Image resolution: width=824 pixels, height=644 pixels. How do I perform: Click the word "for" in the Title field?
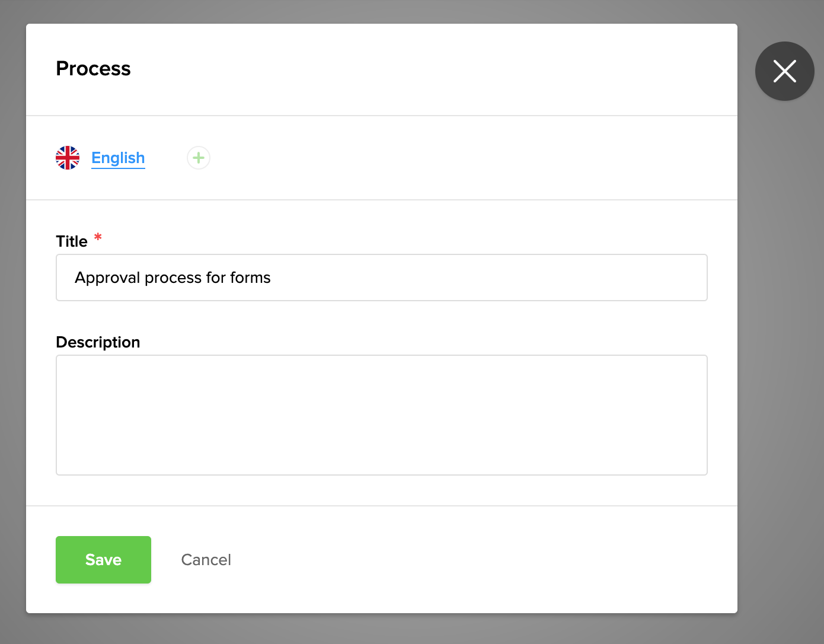(216, 278)
